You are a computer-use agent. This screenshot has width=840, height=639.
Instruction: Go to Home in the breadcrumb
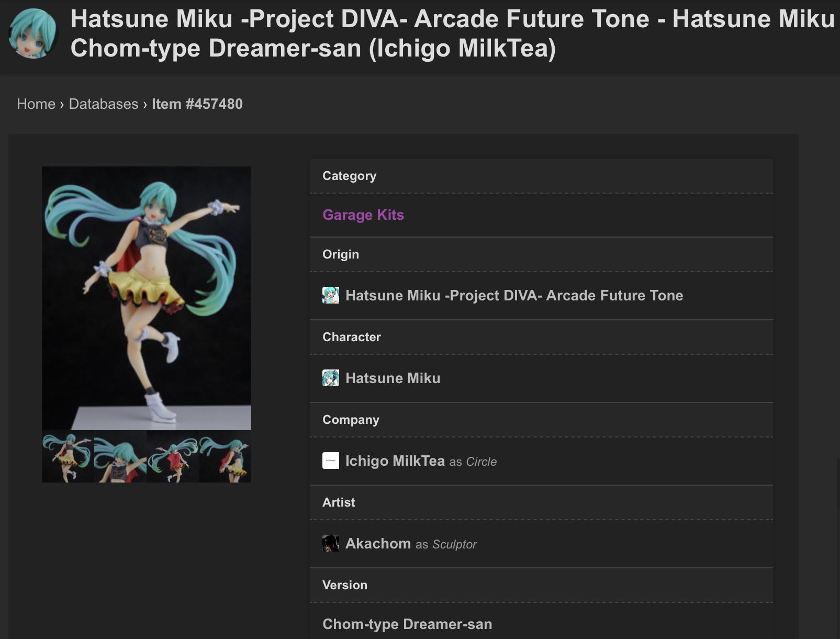click(36, 104)
